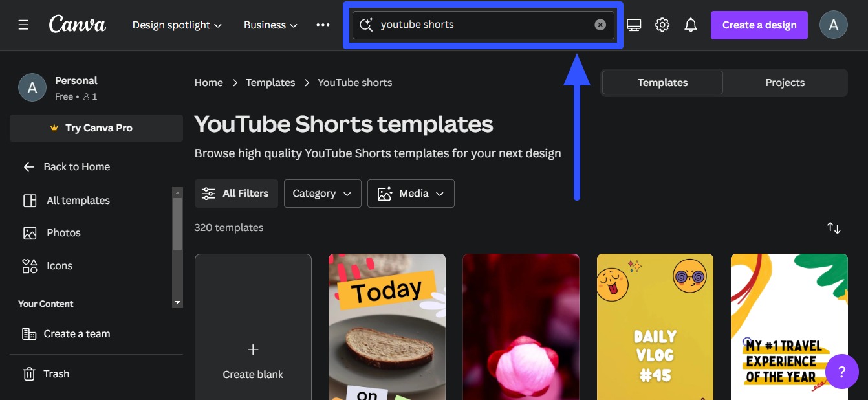Expand the Category filter dropdown

point(322,193)
